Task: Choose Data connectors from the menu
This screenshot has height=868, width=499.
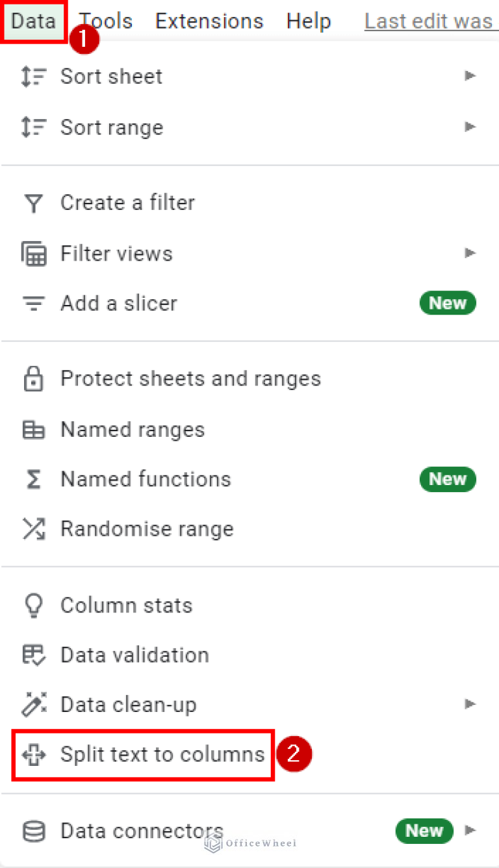Action: click(x=142, y=831)
